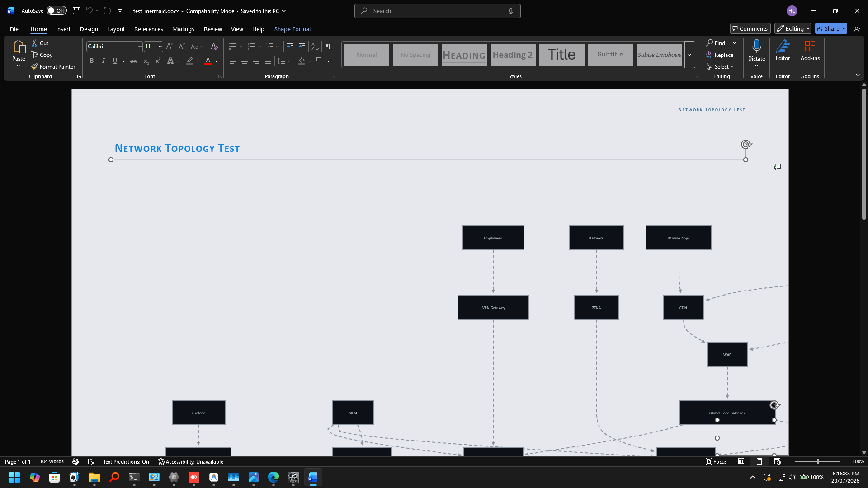Image resolution: width=868 pixels, height=488 pixels.
Task: Expand the Styles gallery
Action: (x=689, y=55)
